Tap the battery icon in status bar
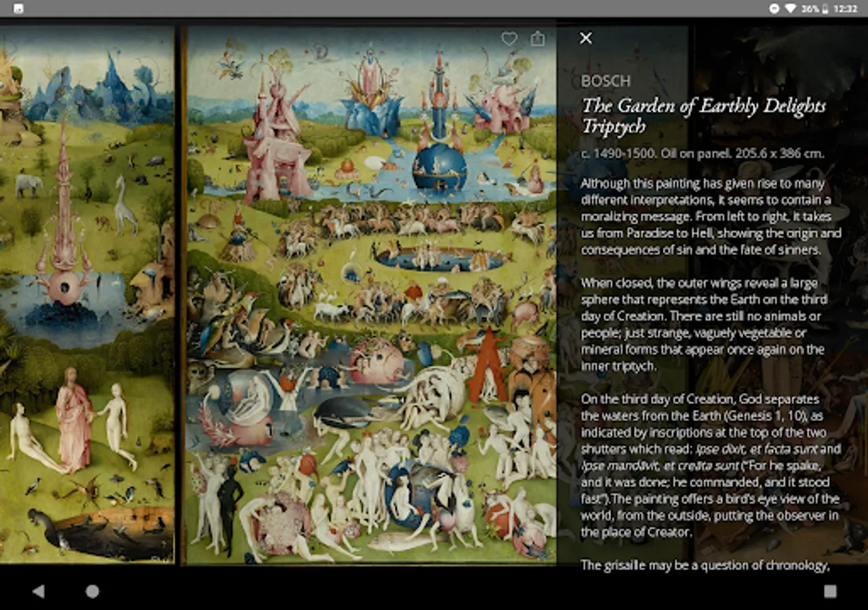Screen dimensions: 868x610 [x=825, y=9]
